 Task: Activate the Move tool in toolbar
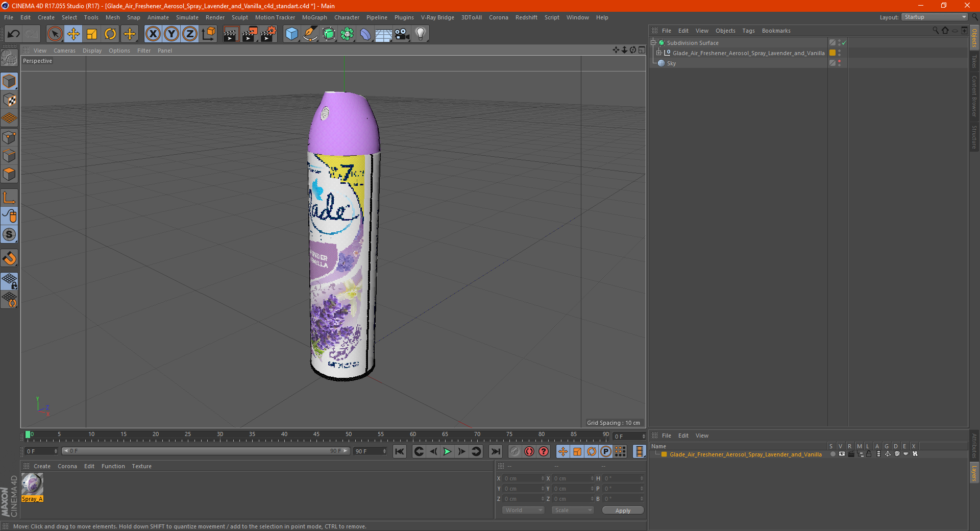pos(73,34)
